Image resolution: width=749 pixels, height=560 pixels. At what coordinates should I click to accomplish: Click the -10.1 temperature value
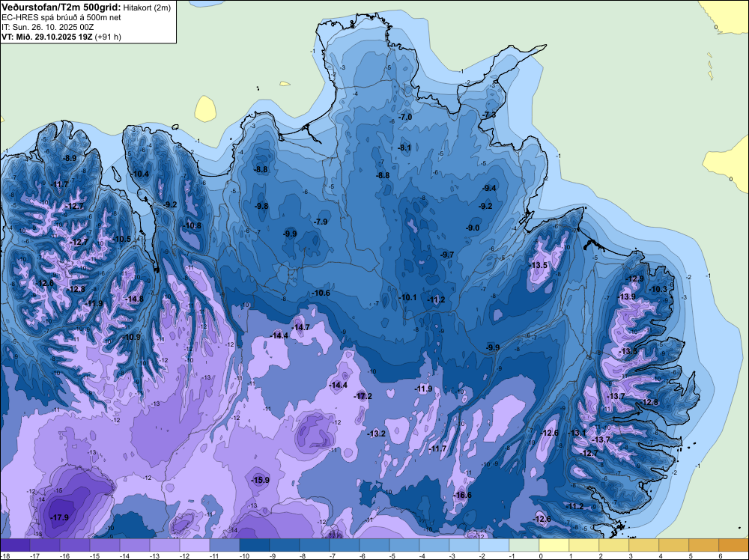pyautogui.click(x=407, y=297)
